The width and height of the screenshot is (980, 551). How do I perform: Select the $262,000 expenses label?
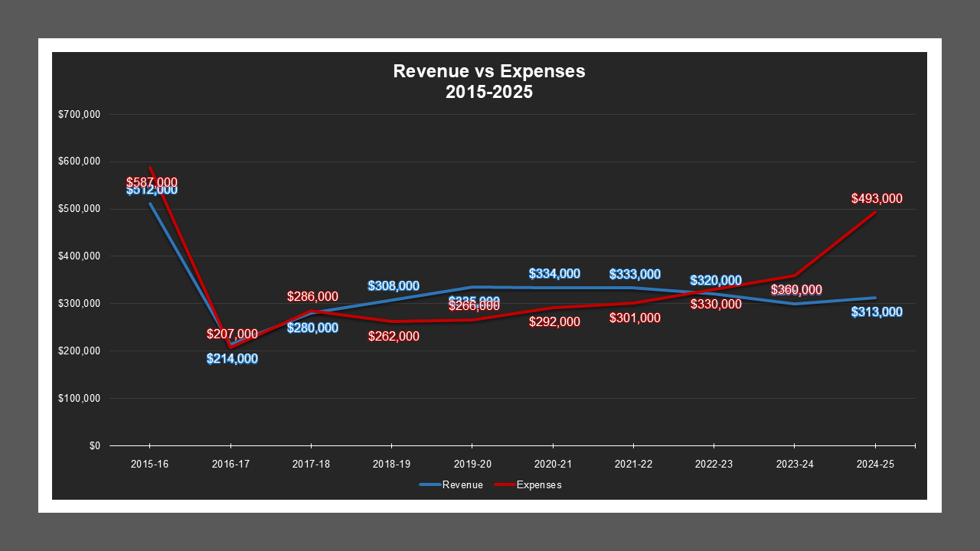[x=393, y=336]
